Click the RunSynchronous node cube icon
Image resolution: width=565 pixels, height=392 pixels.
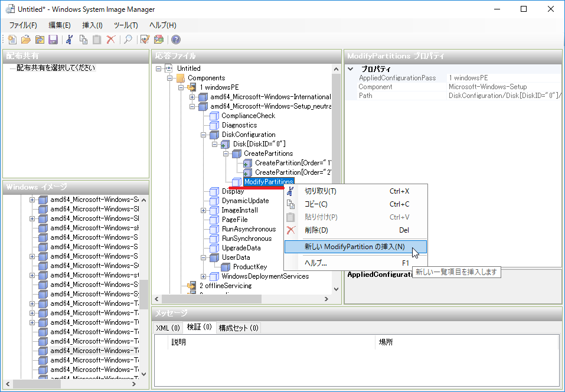[x=214, y=239]
